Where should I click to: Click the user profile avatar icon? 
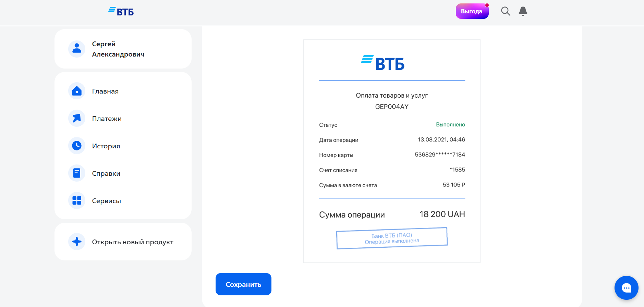pos(77,49)
